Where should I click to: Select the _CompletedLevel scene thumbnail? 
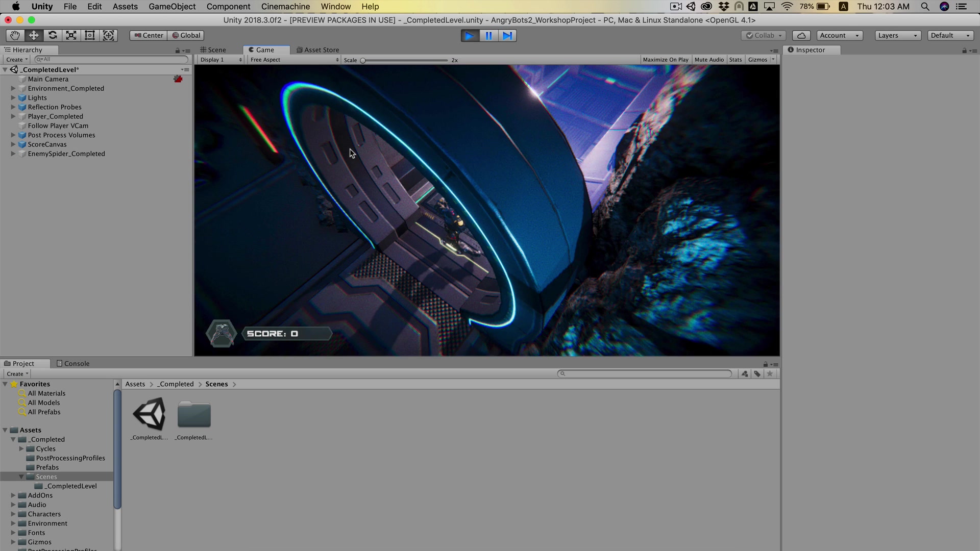149,414
